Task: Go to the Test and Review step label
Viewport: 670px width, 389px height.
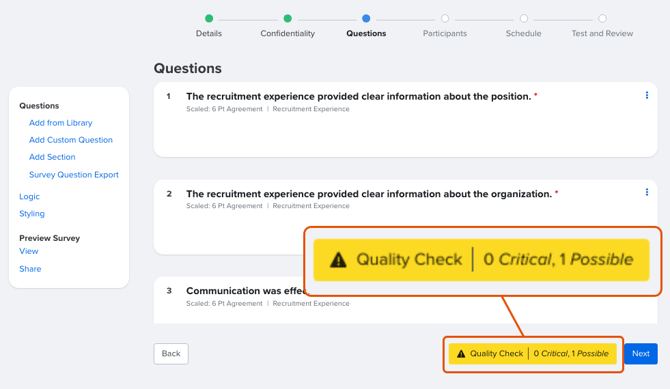Action: (602, 33)
